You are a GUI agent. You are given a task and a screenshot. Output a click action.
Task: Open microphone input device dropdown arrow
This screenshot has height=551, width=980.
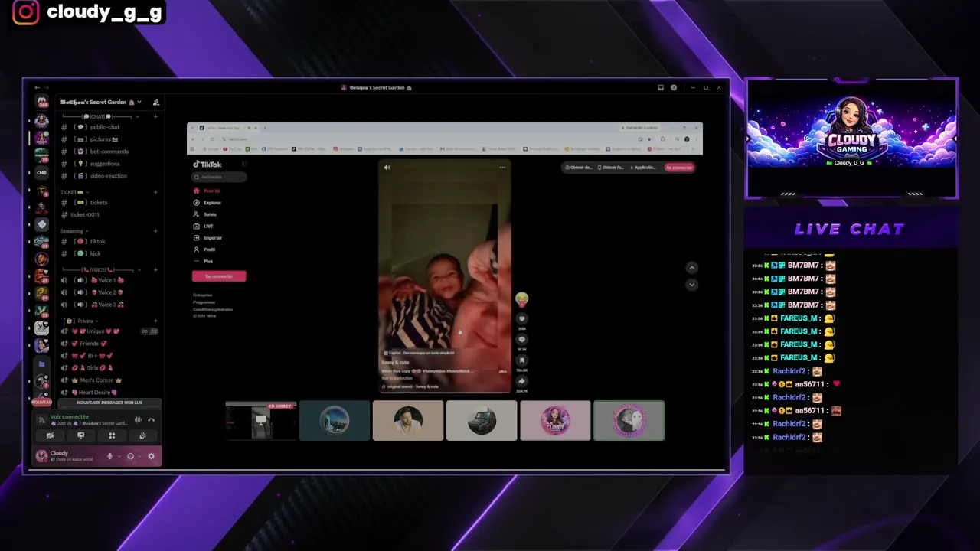(x=119, y=456)
